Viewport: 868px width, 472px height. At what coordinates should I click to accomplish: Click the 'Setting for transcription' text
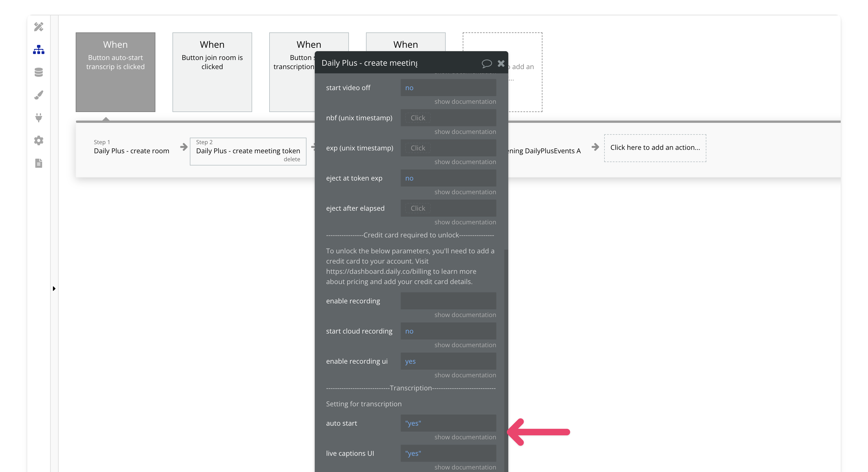coord(364,404)
